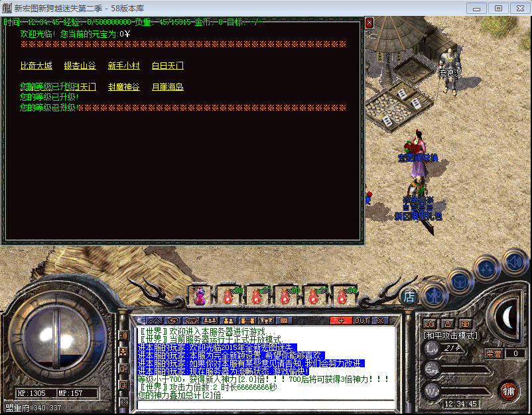The height and width of the screenshot is (415, 532).
Task: Talk to the 新区限量礼包 NPC
Action: click(x=418, y=205)
